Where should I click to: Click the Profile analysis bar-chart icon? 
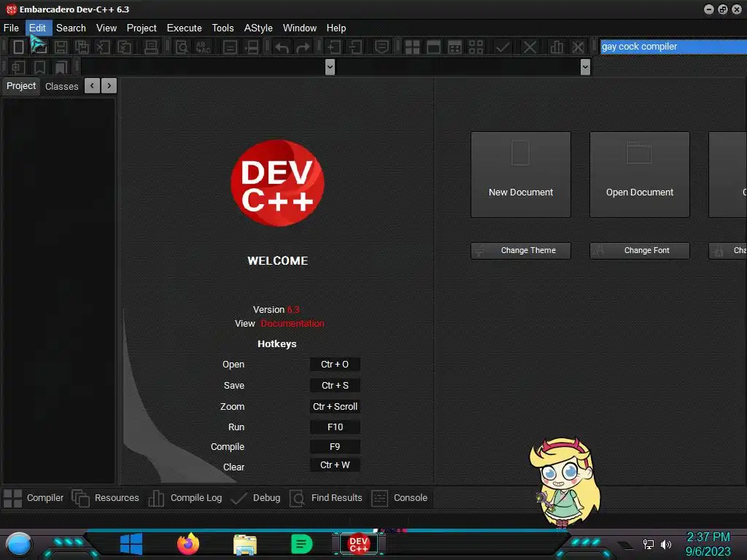tap(557, 47)
